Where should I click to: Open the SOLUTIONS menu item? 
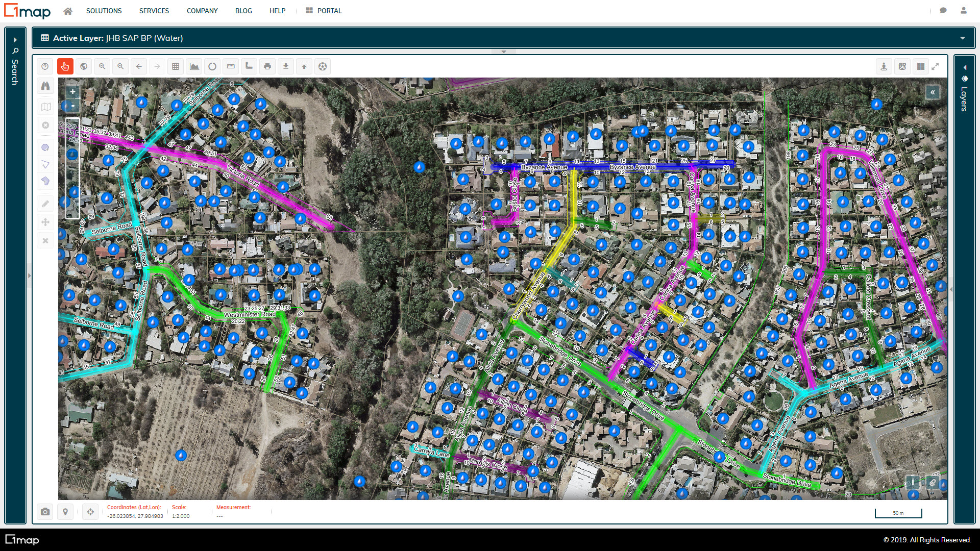pyautogui.click(x=104, y=11)
